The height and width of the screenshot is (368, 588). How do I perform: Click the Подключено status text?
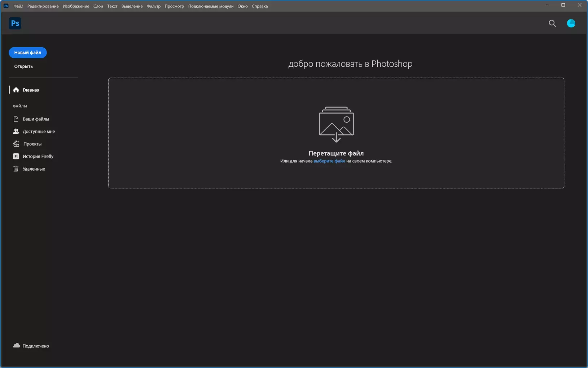(x=36, y=346)
